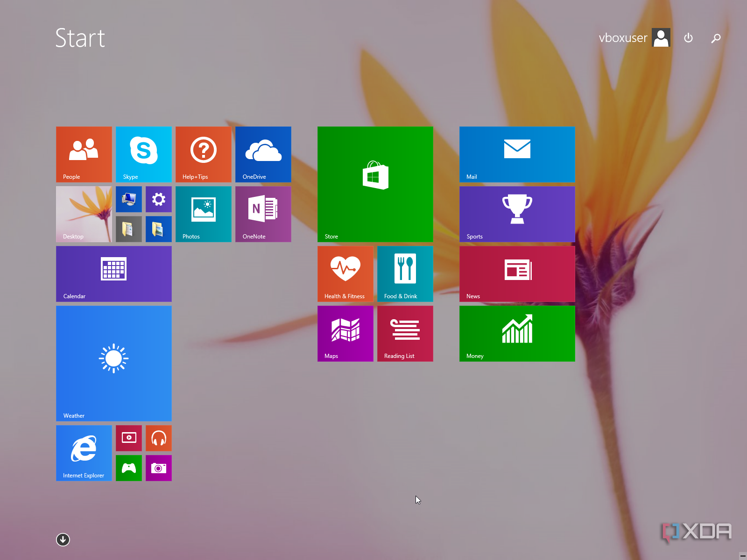
Task: Open the small Xbox Games controller tile
Action: [x=129, y=468]
